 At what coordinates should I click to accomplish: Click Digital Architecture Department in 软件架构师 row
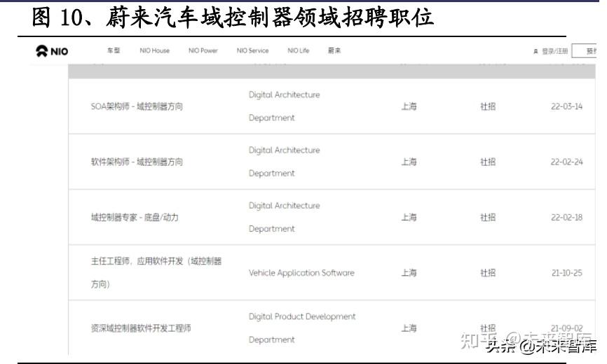click(284, 162)
